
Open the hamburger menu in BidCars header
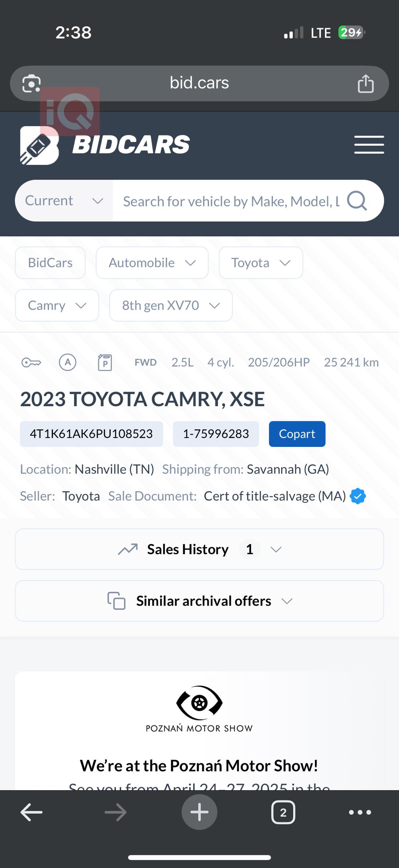369,145
